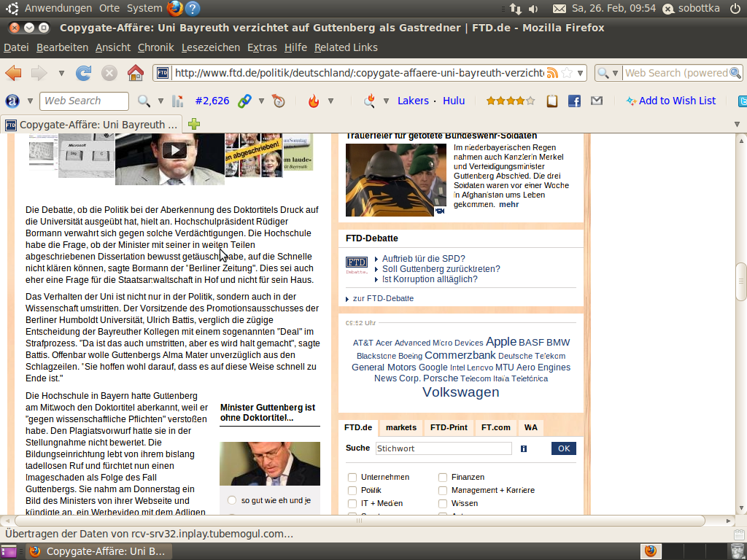Check the Wissen checkbox
747x560 pixels.
443,504
